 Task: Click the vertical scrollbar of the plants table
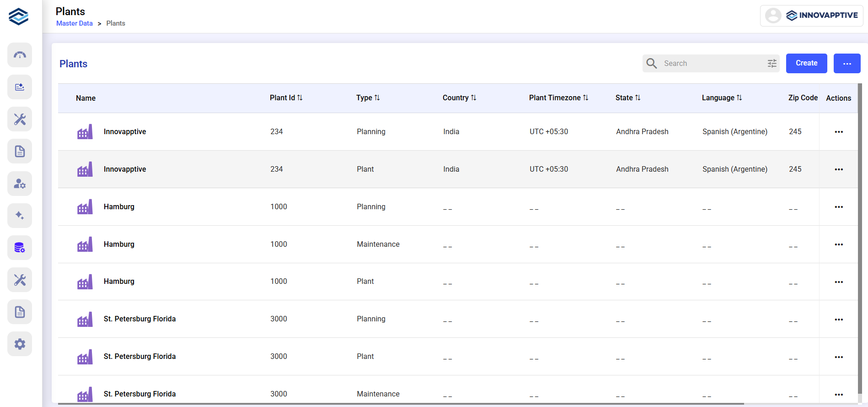[x=860, y=229]
